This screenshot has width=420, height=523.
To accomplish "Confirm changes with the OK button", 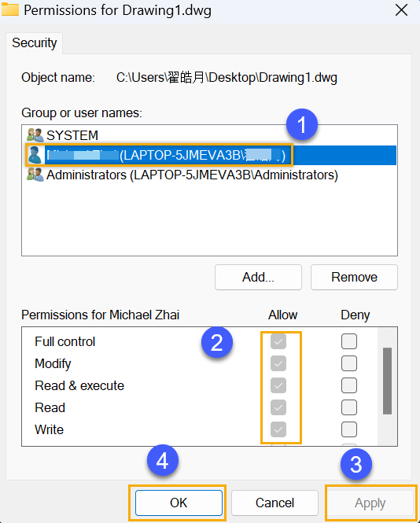I will (x=179, y=503).
